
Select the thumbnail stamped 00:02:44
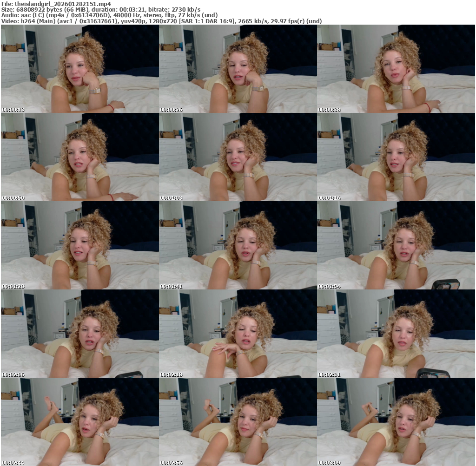pos(79,422)
